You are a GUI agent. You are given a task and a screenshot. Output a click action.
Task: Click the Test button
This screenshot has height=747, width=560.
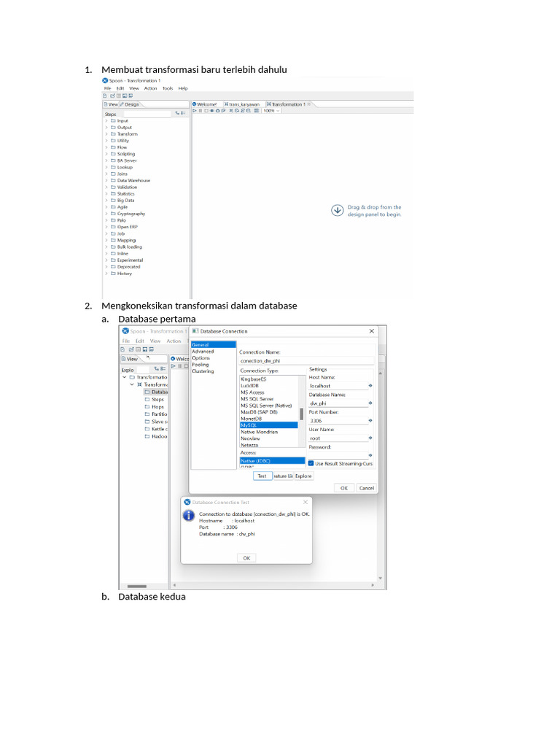[x=262, y=476]
